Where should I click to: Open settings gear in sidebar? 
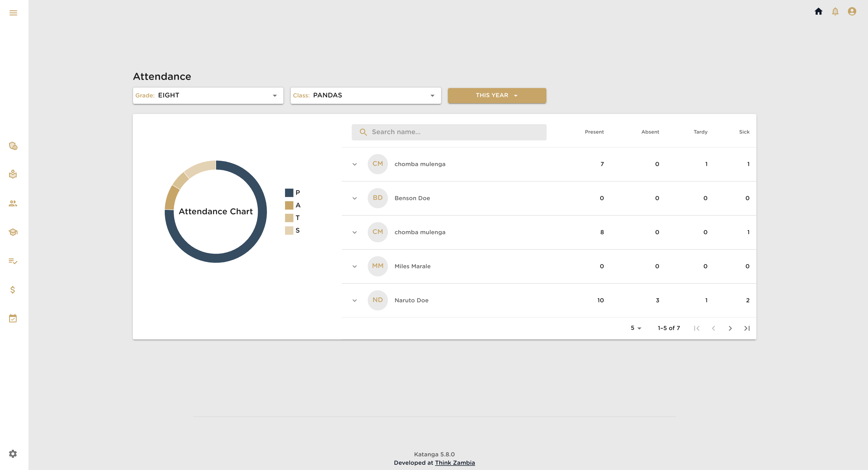click(13, 454)
